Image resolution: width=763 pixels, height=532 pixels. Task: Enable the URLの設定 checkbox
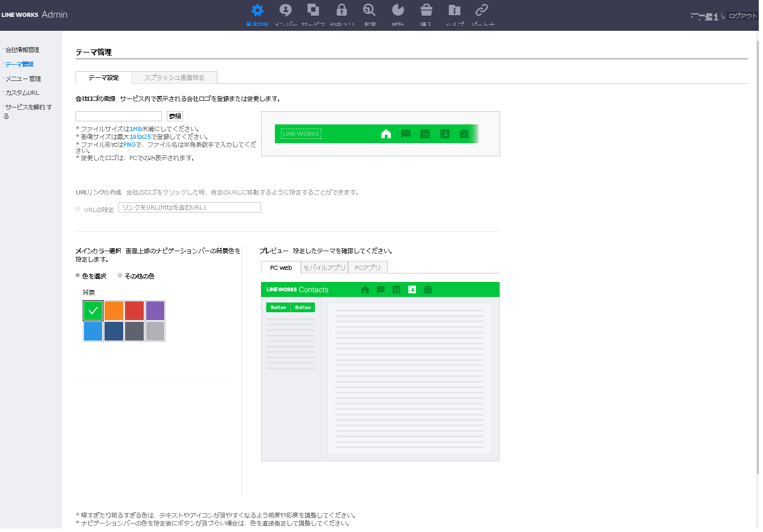78,209
